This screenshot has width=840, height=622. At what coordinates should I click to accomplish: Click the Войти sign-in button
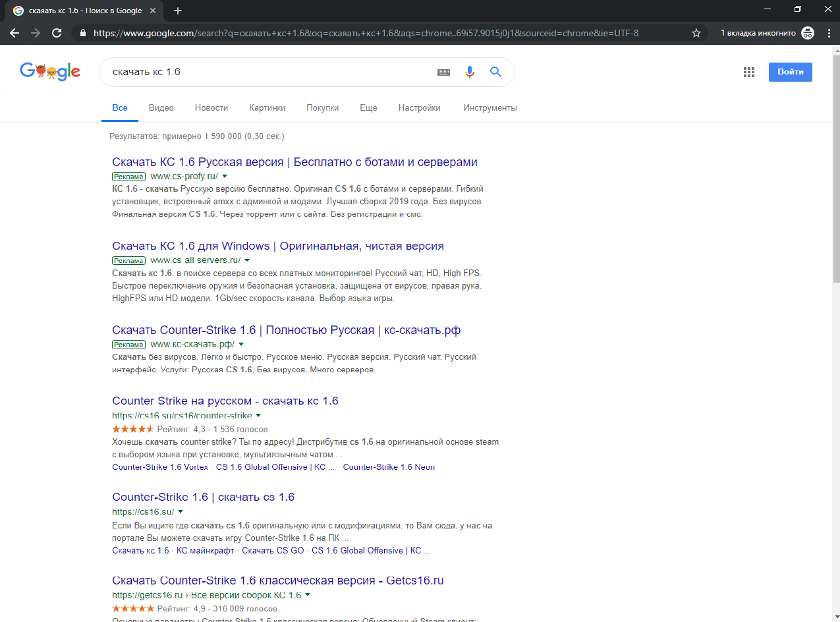791,72
